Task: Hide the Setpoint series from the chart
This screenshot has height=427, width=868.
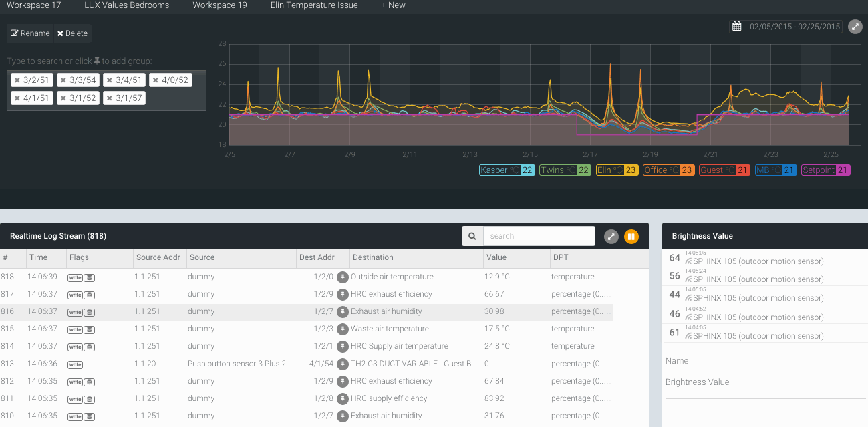Action: pos(825,170)
